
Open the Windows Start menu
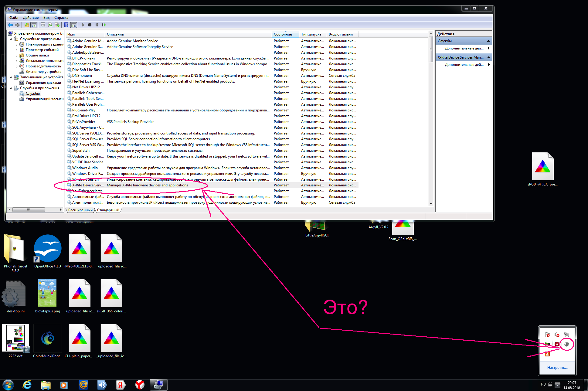(8, 385)
